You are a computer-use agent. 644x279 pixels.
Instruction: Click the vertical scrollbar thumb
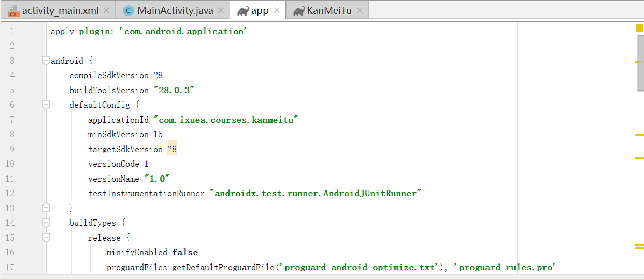point(640,63)
